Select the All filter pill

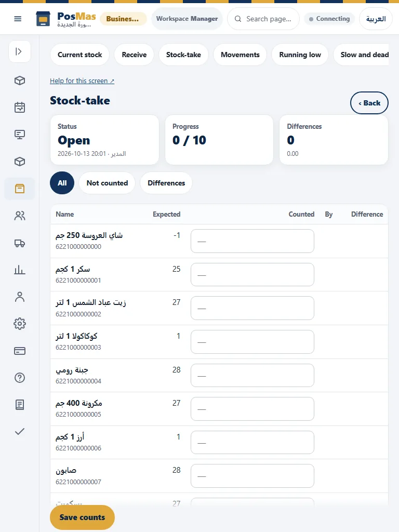(x=62, y=183)
